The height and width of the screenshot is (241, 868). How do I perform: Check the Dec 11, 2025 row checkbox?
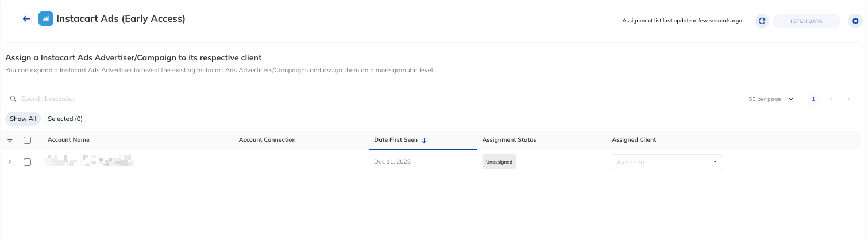click(27, 162)
